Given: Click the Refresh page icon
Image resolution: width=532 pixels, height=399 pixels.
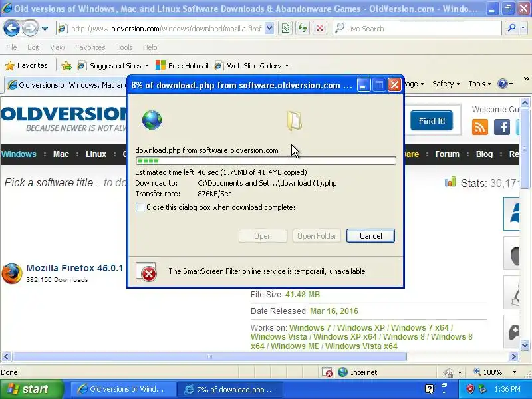Looking at the screenshot, I should click(303, 29).
